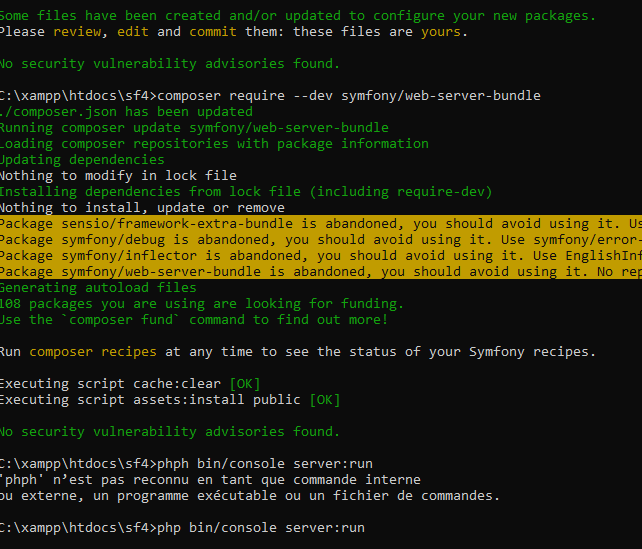
Task: Click the 'symfony/web-server-bundle is abandoned' warning line
Action: [x=321, y=271]
